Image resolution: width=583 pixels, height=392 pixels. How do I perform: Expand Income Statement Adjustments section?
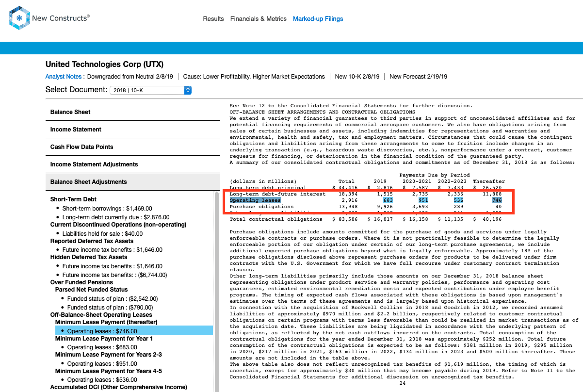point(132,164)
